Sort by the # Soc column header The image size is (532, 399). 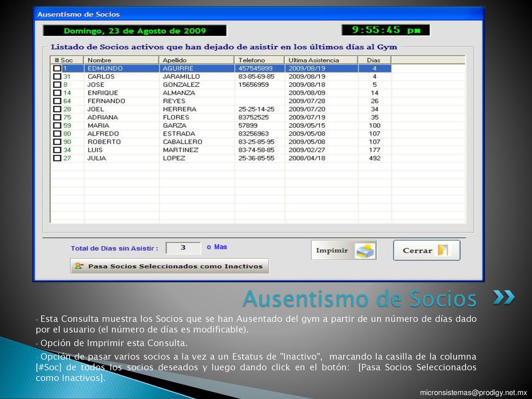tap(67, 60)
